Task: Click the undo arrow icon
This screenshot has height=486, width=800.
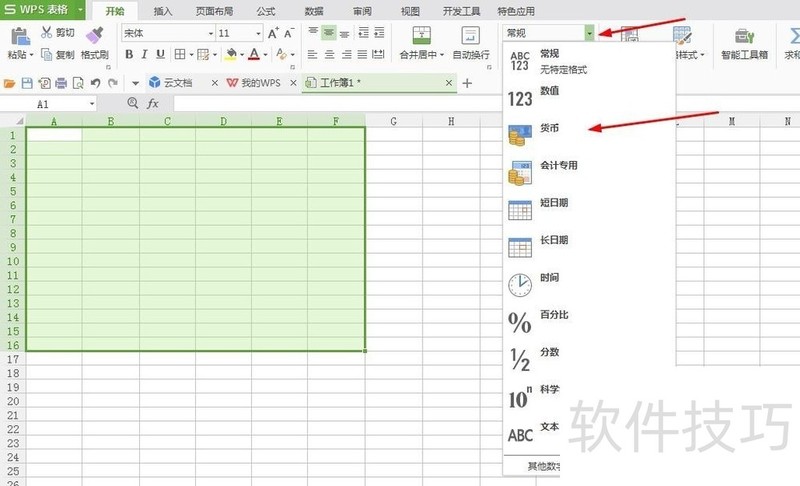Action: click(95, 83)
